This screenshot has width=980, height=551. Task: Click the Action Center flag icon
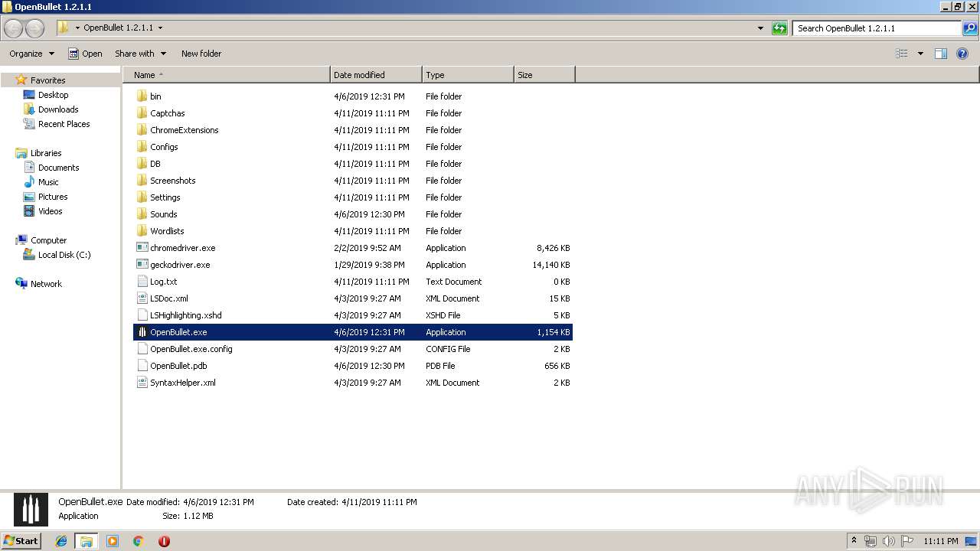tap(907, 541)
